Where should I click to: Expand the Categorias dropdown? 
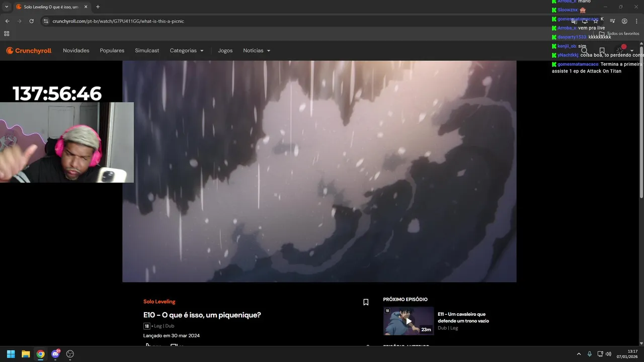click(187, 51)
